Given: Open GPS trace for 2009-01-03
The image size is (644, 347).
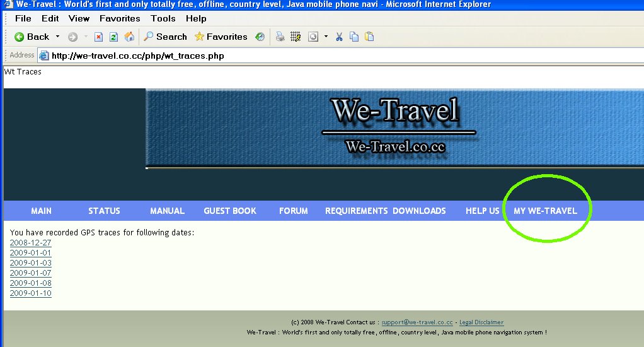Looking at the screenshot, I should click(x=31, y=262).
